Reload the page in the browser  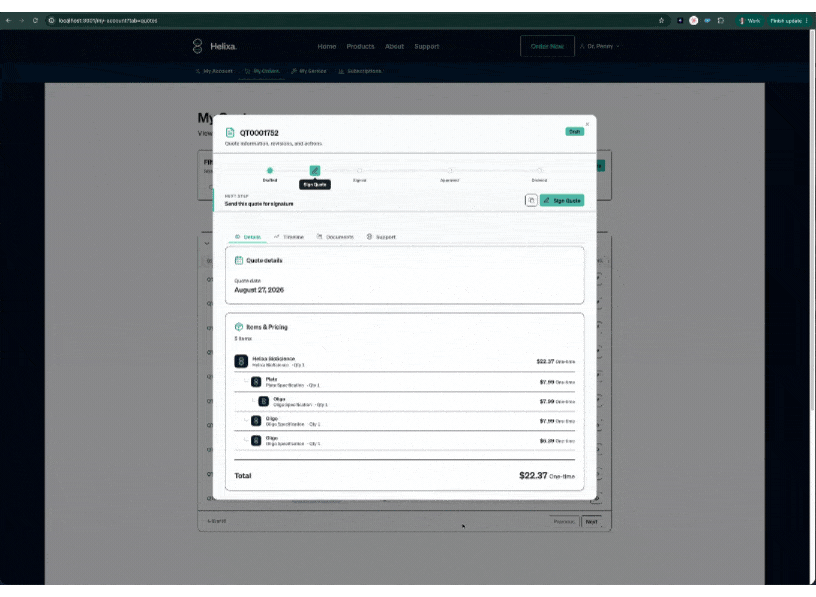click(x=35, y=21)
